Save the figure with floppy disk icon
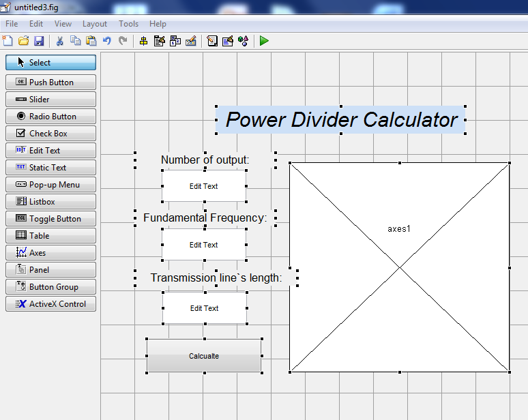Screen dimensions: 528x420 pyautogui.click(x=39, y=41)
